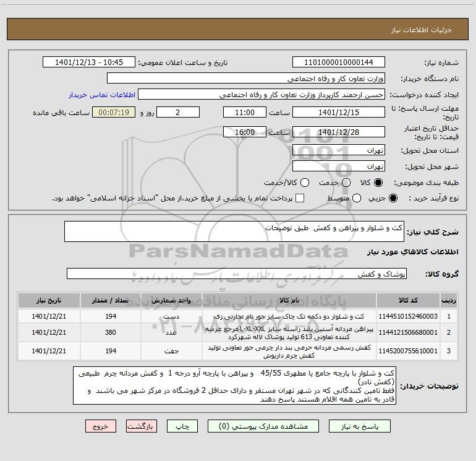476x461 pixels.
Task: Click the کد کالا column header
Action: [408, 300]
